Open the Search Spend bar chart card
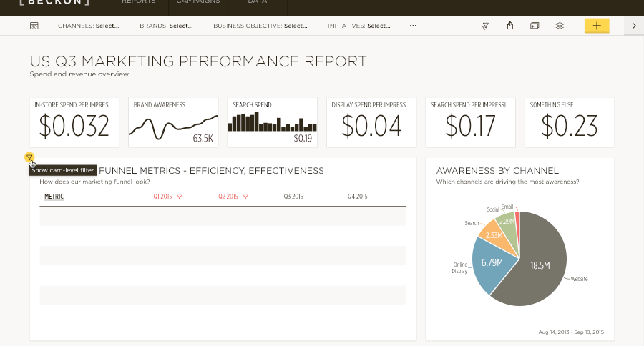644x346 pixels. pyautogui.click(x=273, y=122)
